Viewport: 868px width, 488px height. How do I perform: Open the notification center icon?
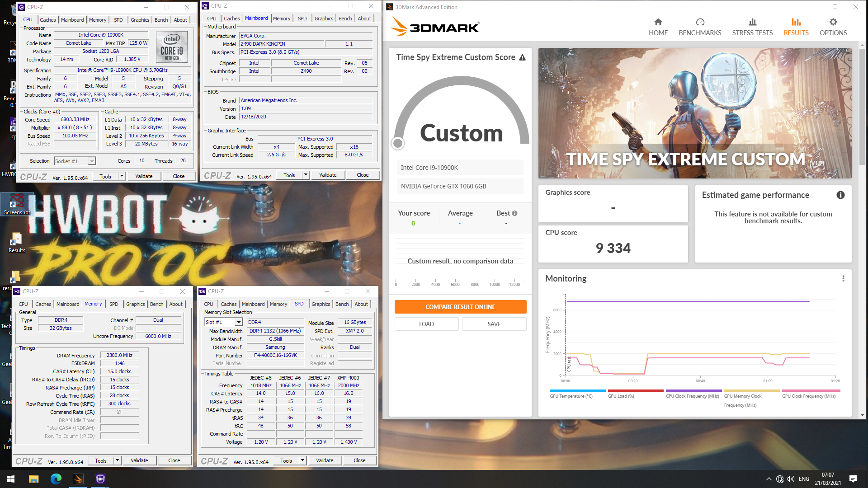[x=853, y=479]
